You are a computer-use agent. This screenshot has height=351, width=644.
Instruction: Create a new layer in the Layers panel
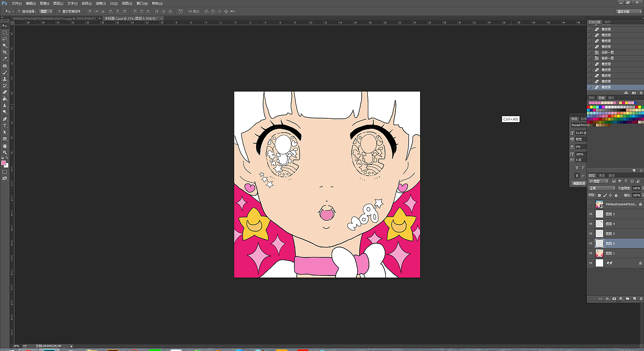634,299
